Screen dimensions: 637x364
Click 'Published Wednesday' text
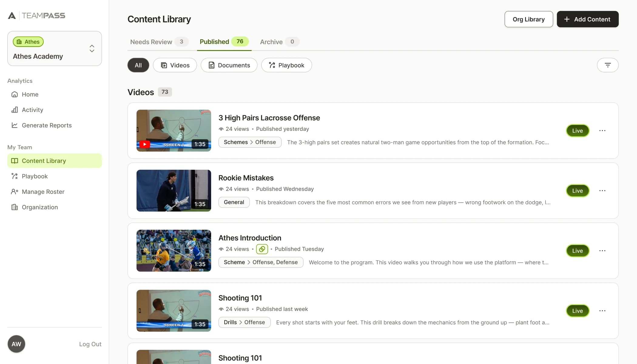click(285, 189)
